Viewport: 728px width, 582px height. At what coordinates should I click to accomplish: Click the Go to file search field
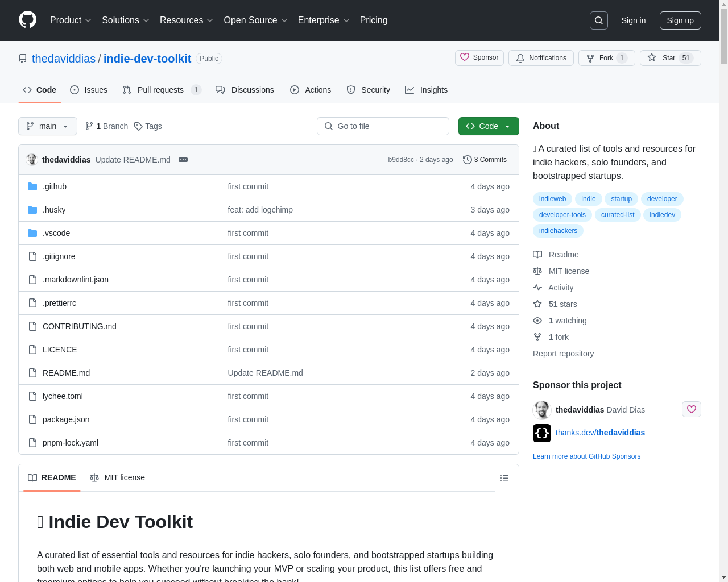(383, 126)
